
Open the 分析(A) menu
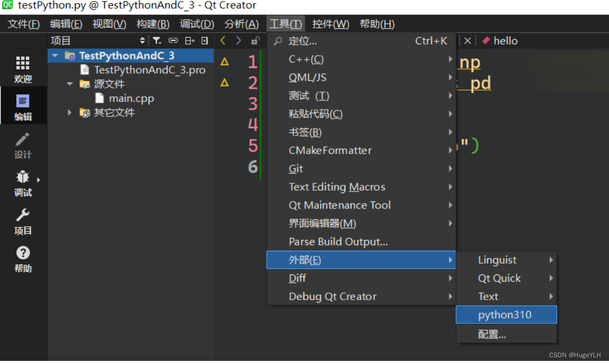[x=241, y=24]
